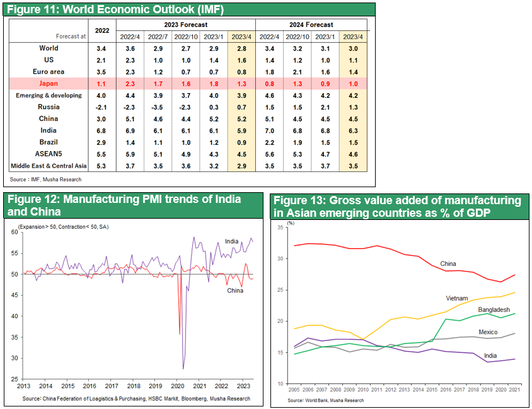Click the Source: IMF, Musha Research note

[x=42, y=180]
